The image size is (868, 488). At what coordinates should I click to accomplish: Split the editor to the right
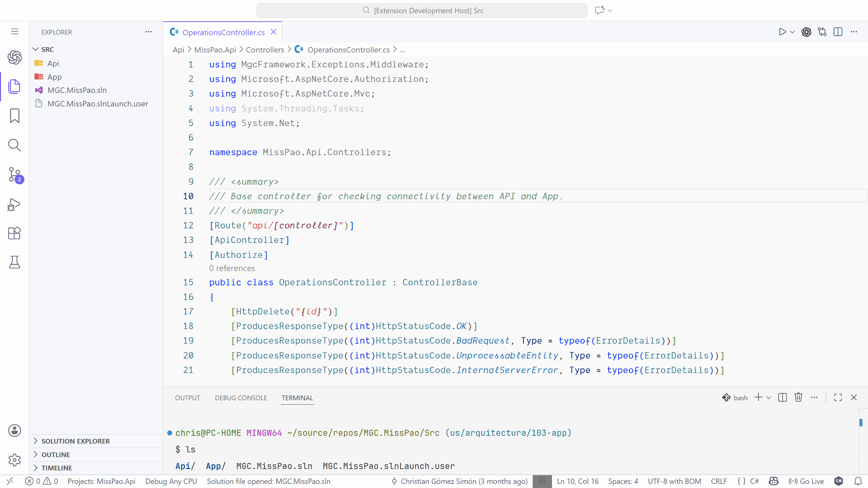click(838, 32)
